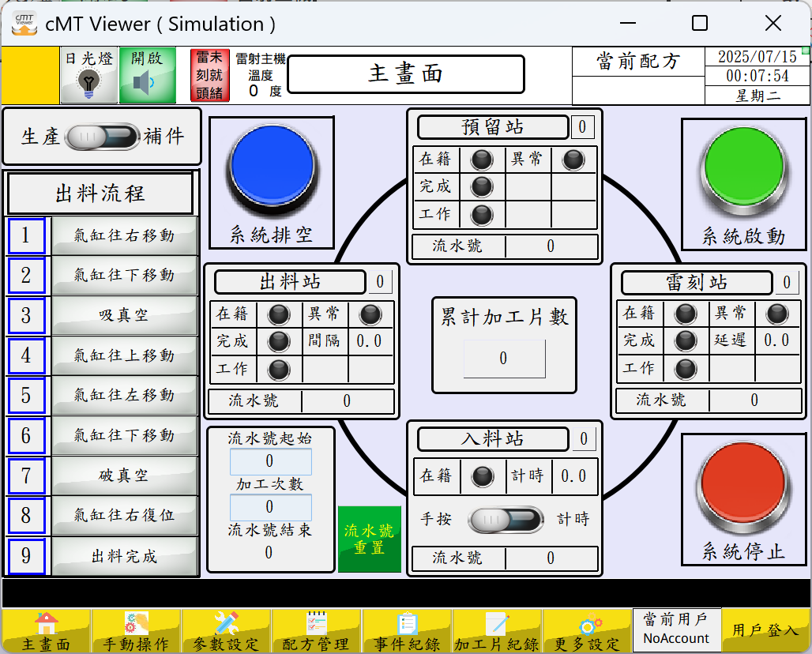Screen dimensions: 812x654
Task: Click the 雷刻站 延遲 value 0.0
Action: point(777,340)
